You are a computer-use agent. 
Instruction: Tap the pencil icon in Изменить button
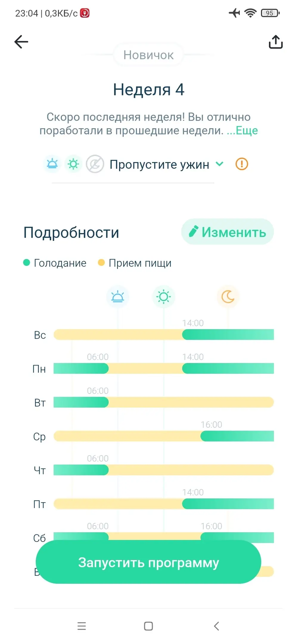coord(193,232)
